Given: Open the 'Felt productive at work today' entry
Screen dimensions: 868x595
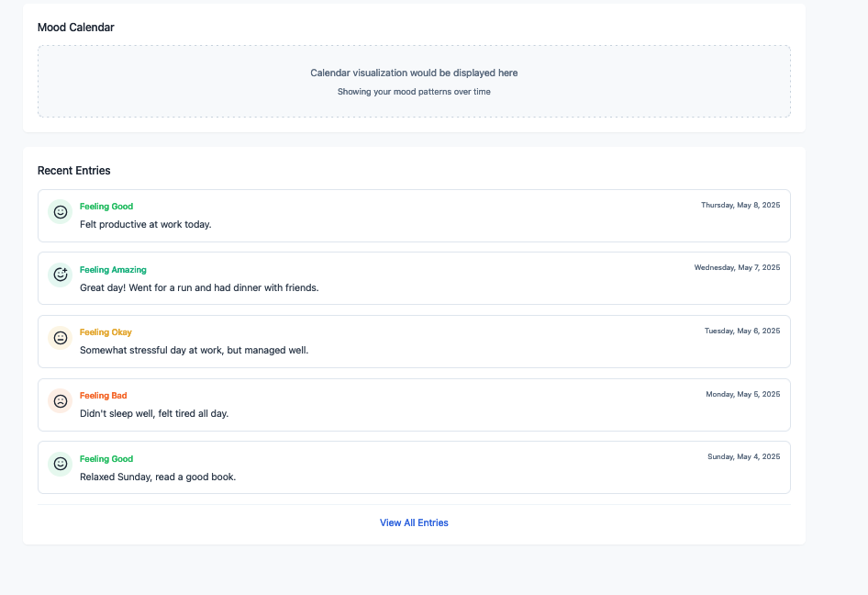Looking at the screenshot, I should point(145,224).
